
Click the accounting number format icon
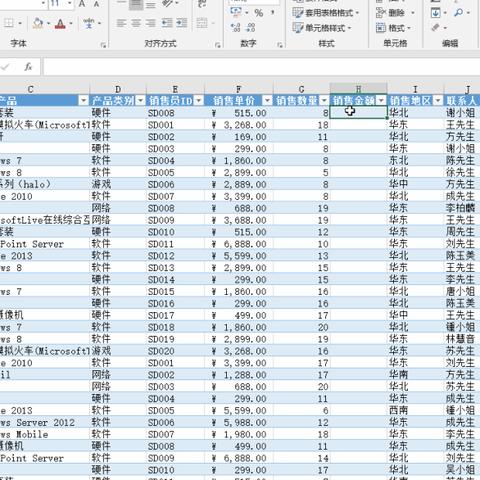click(236, 12)
